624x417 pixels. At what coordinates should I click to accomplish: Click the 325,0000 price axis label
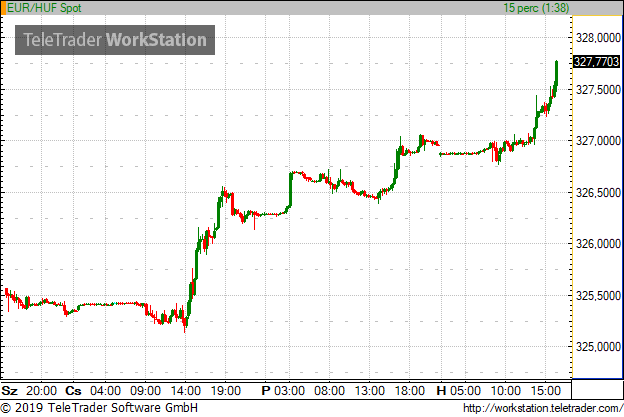[598, 347]
